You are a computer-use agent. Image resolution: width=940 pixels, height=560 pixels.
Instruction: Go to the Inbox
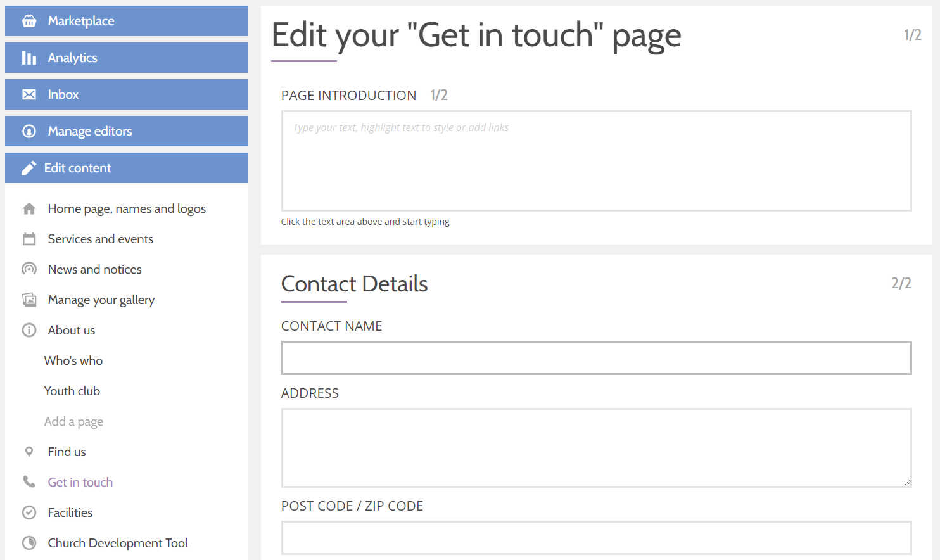tap(127, 94)
